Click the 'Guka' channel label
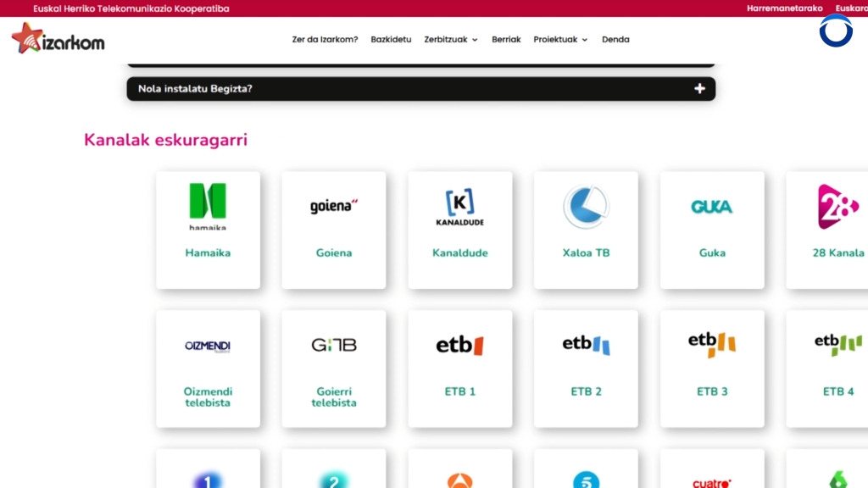The height and width of the screenshot is (488, 868). coord(712,252)
